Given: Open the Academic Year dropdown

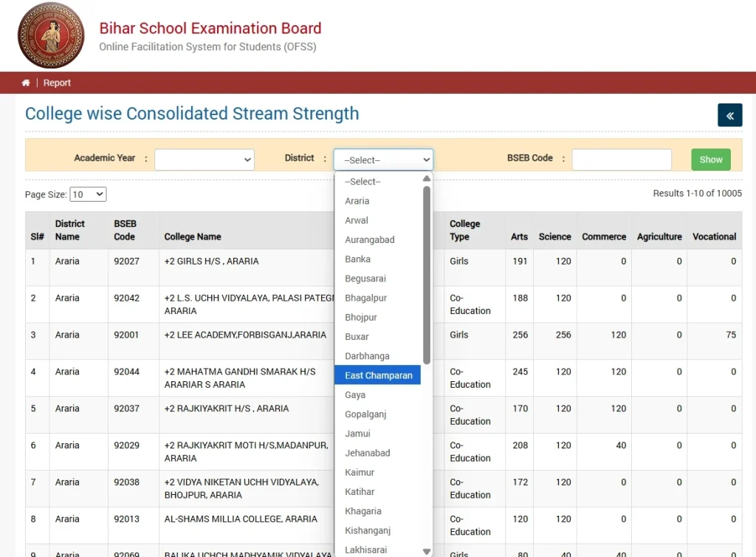Looking at the screenshot, I should coord(205,159).
